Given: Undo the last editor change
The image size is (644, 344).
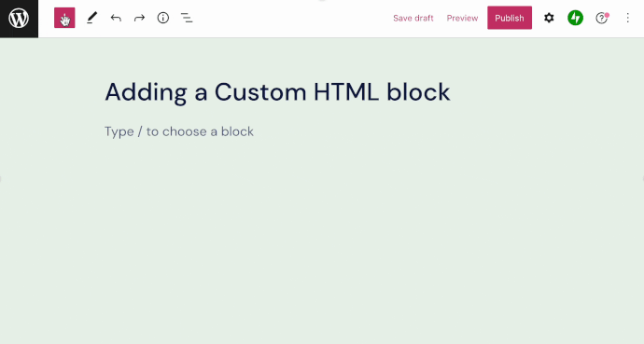Looking at the screenshot, I should click(x=116, y=18).
